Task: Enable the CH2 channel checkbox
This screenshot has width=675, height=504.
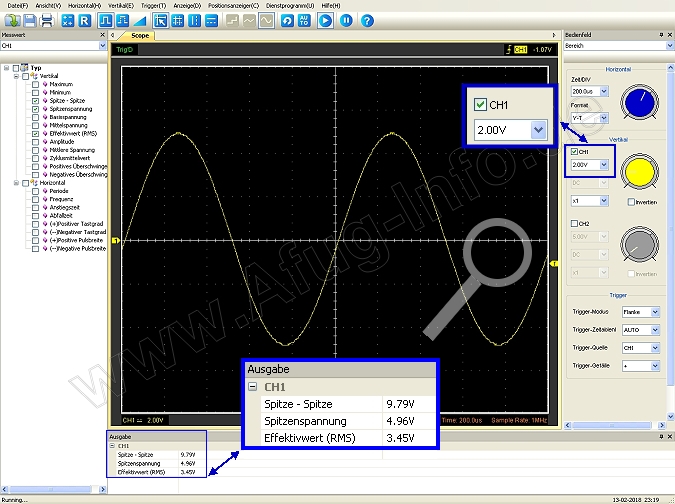Action: point(574,223)
